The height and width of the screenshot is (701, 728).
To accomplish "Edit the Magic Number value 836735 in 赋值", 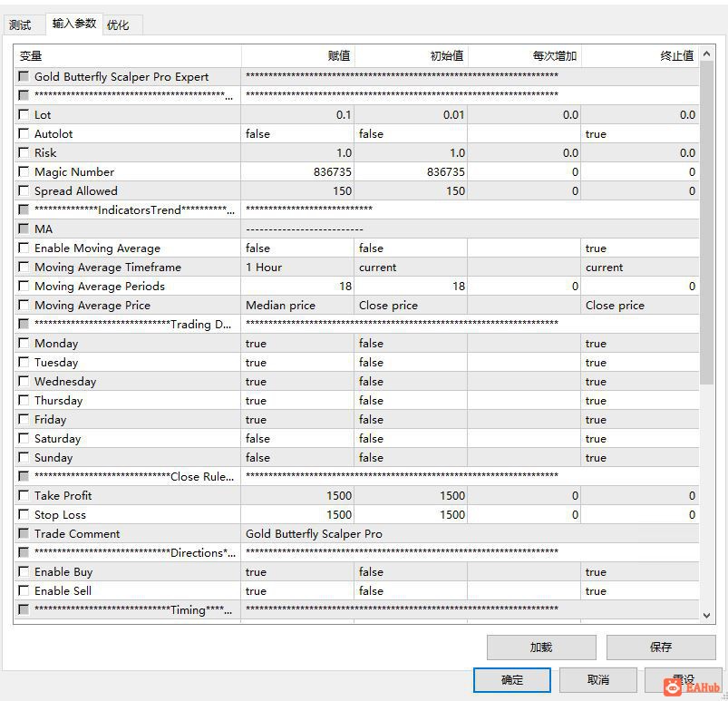I will (x=297, y=172).
